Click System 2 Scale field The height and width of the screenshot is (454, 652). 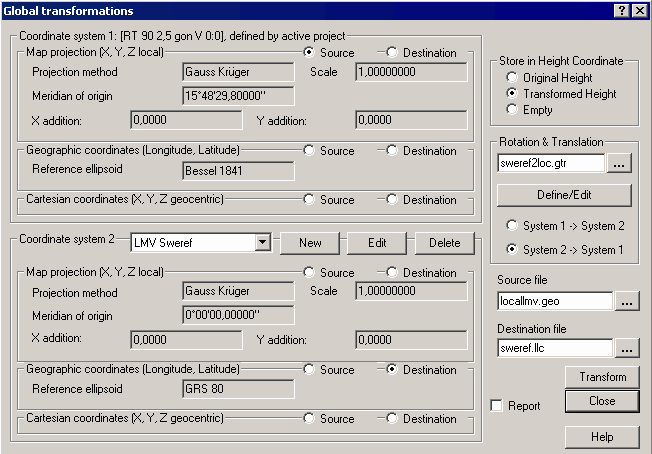tap(411, 291)
